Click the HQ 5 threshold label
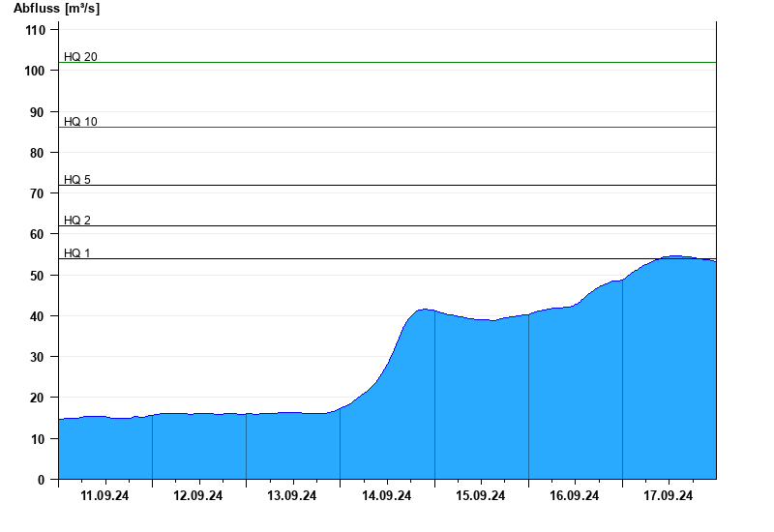The width and height of the screenshot is (774, 532). 77,180
